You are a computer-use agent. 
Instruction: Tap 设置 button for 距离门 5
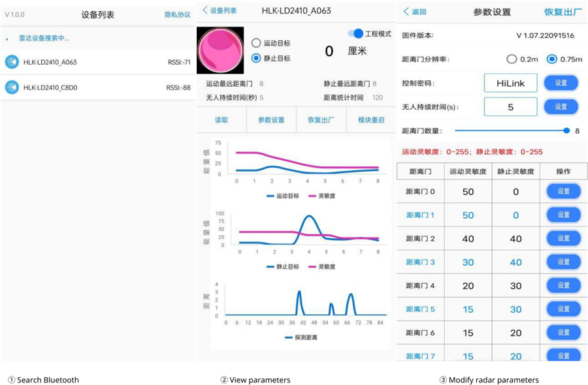point(564,309)
